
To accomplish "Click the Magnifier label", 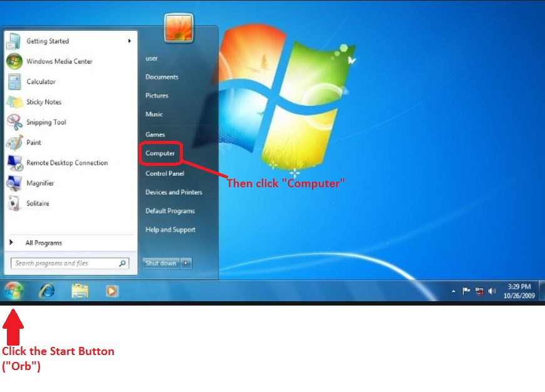I will tap(40, 183).
